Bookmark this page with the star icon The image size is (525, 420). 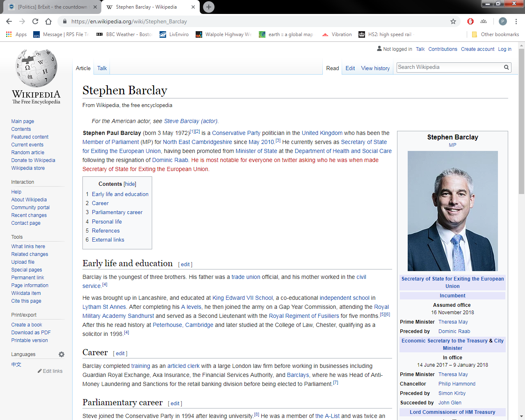[x=453, y=21]
